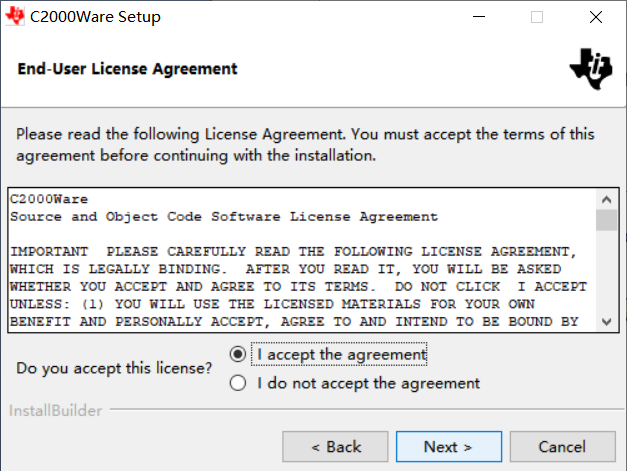Choose "I do not accept the agreement" option
The image size is (627, 471).
coord(238,383)
